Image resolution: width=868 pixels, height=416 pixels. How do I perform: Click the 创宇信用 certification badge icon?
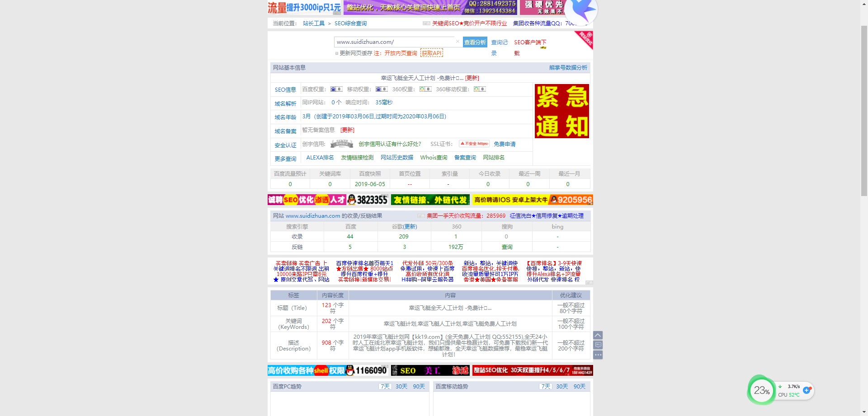tap(342, 144)
